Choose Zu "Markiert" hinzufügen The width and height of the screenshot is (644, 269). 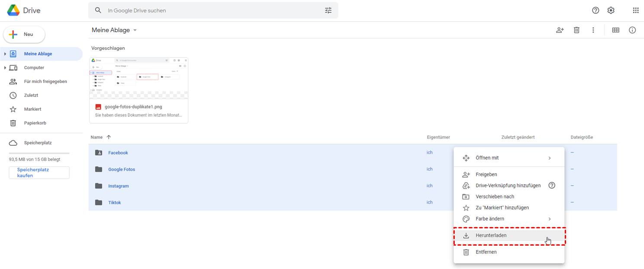509,208
